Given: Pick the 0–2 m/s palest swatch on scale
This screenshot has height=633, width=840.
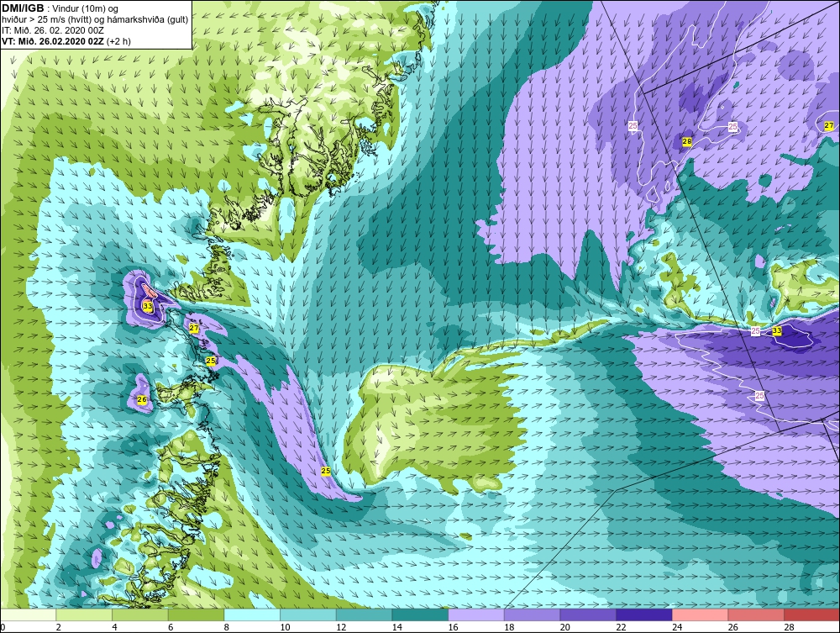Looking at the screenshot, I should [x=28, y=615].
